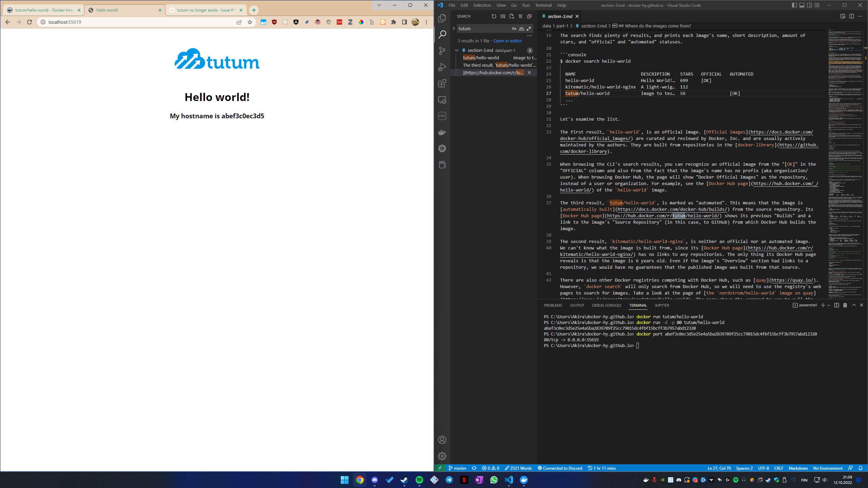
Task: Open the Extensions view icon
Action: [442, 83]
